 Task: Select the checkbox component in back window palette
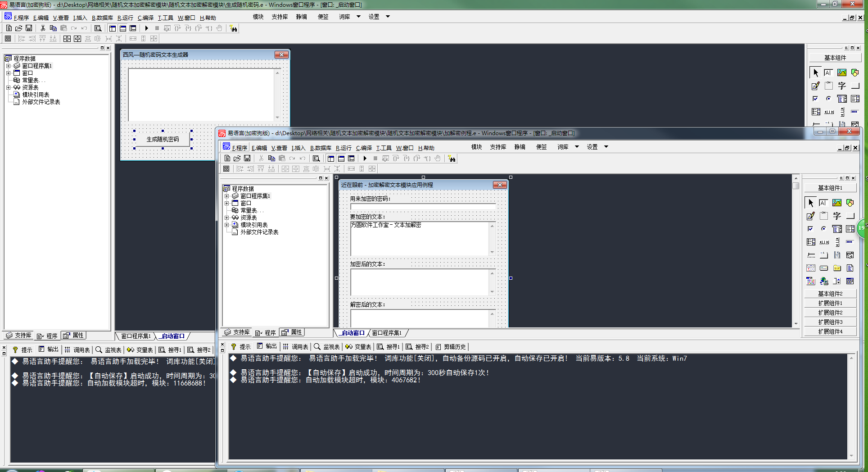(816, 99)
